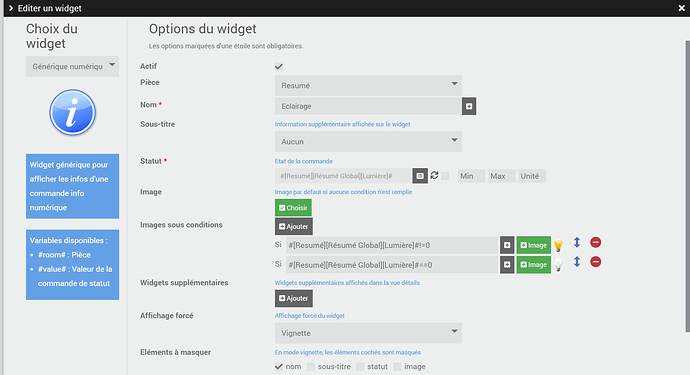This screenshot has width=690, height=375.
Task: Check the sous-titre element to hide
Action: (311, 367)
